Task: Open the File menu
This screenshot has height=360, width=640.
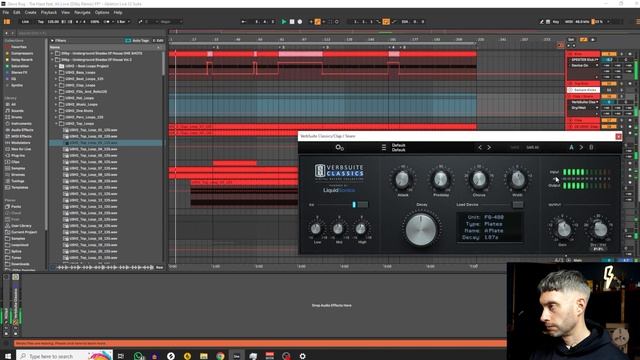Action: click(6, 13)
